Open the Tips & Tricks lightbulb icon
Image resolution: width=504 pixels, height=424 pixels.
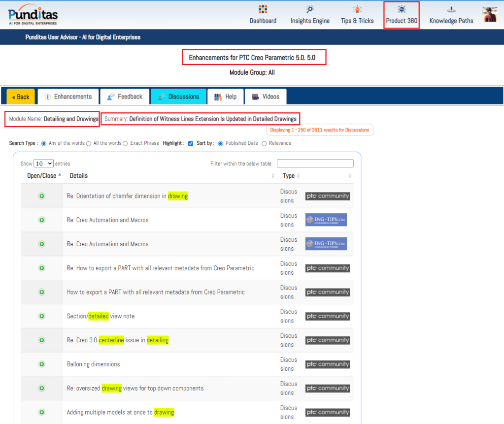357,10
